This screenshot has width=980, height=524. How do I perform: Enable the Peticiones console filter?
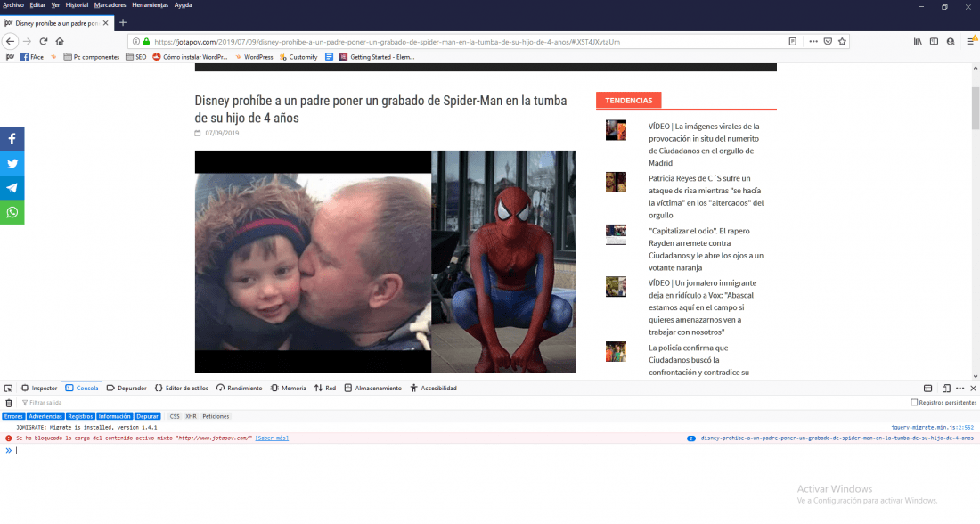[216, 416]
